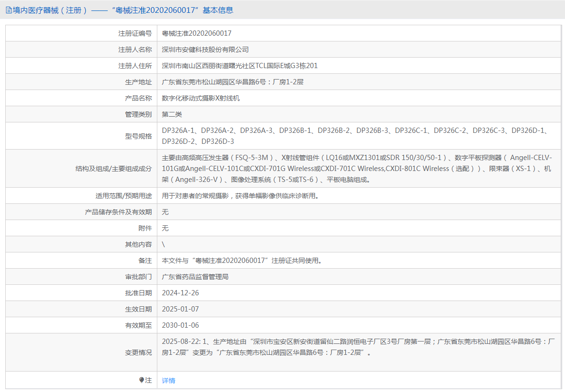Click the production address 广东省东莞市松山湖园区华昌路6号
This screenshot has width=565, height=392.
coord(232,82)
